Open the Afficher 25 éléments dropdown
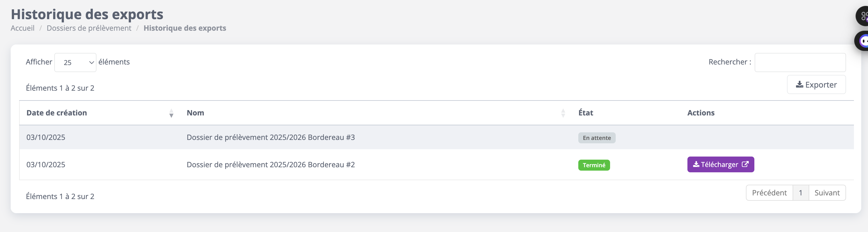Screen dimensions: 868x232 click(75, 63)
